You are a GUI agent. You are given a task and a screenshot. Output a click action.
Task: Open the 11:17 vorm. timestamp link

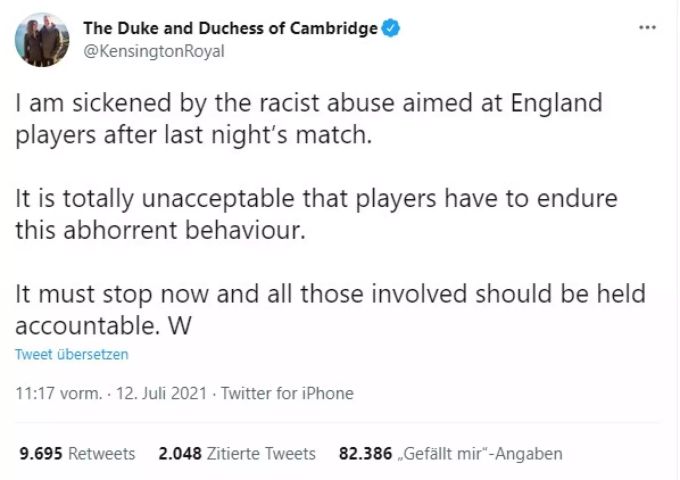[x=59, y=393]
